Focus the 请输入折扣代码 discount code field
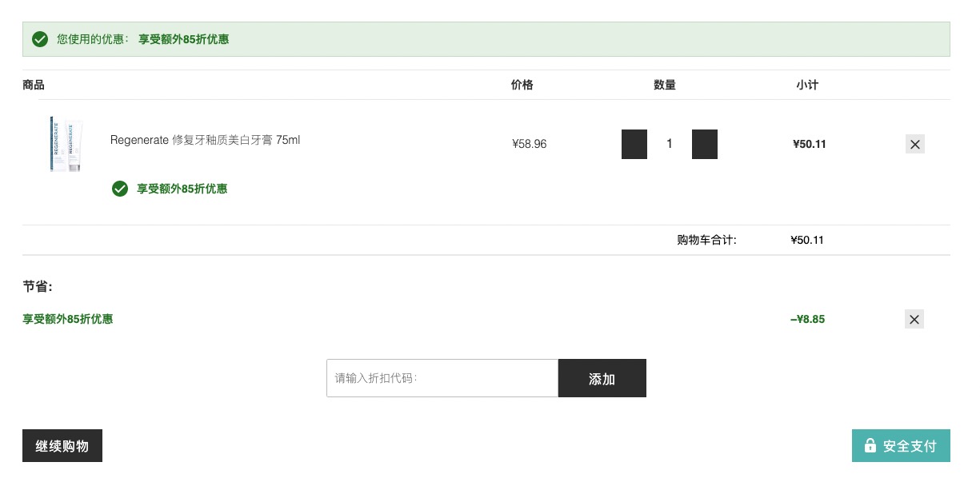The height and width of the screenshot is (490, 980). [442, 378]
